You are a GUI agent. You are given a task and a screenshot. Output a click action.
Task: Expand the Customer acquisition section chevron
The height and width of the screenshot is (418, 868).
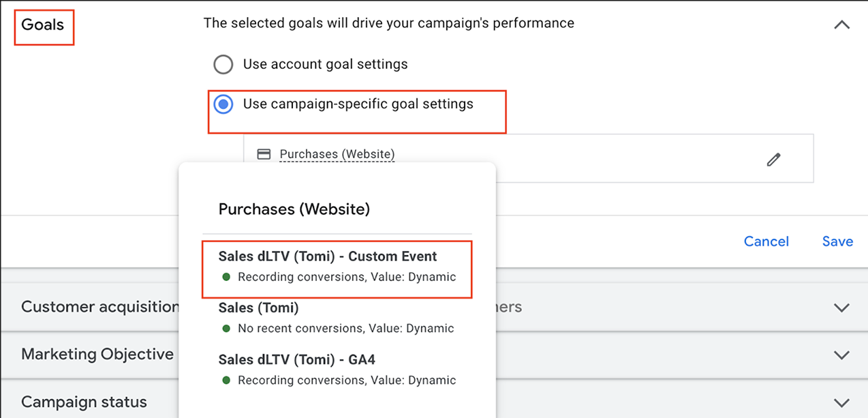[842, 308]
